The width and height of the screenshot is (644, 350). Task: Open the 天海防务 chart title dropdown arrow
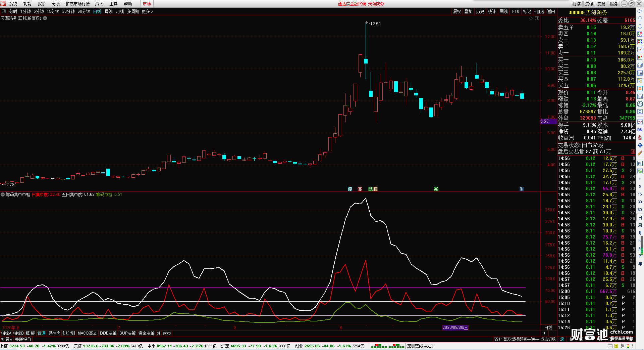45,18
